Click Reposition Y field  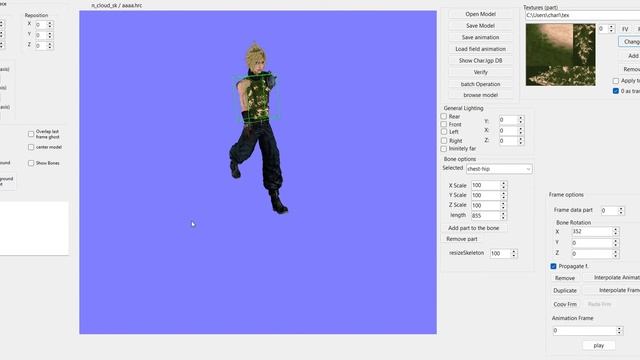[x=41, y=36]
